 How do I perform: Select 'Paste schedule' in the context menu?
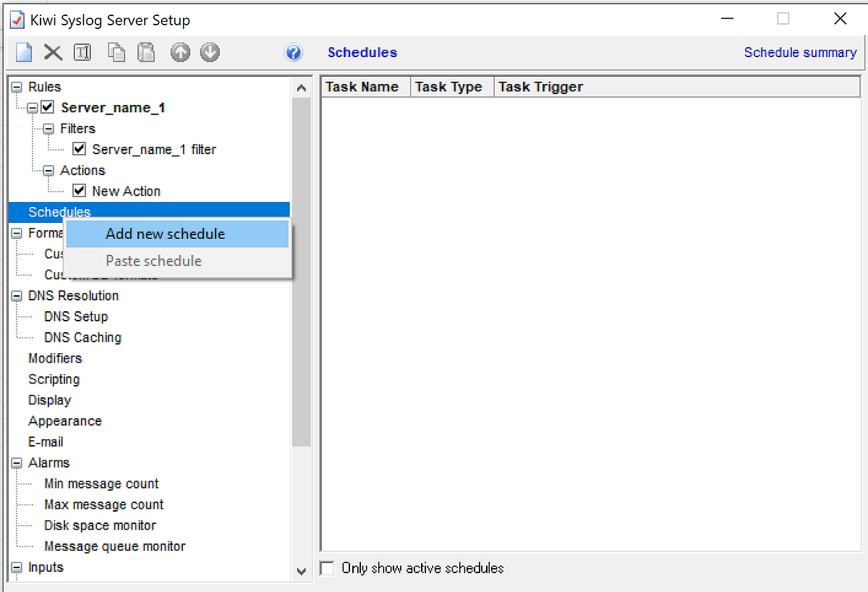point(153,261)
